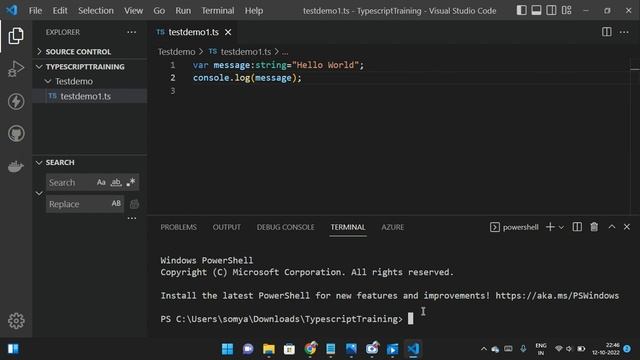Open the Run menu

(183, 11)
